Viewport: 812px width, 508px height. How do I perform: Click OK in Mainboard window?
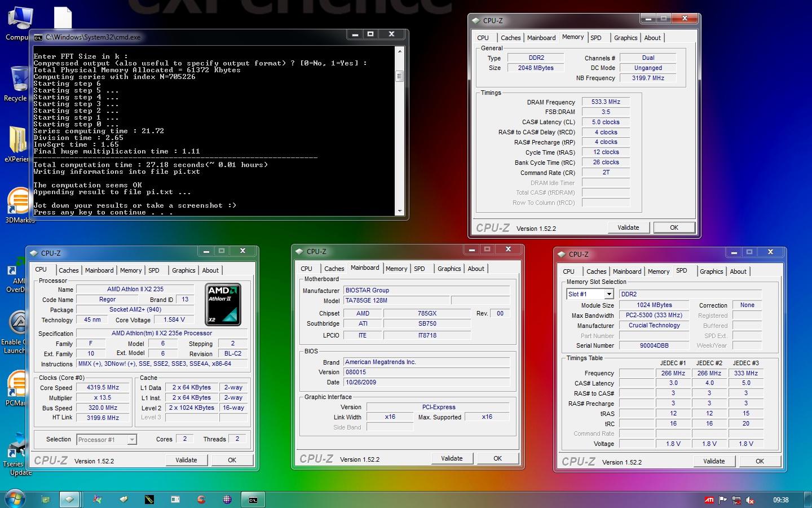(x=497, y=458)
